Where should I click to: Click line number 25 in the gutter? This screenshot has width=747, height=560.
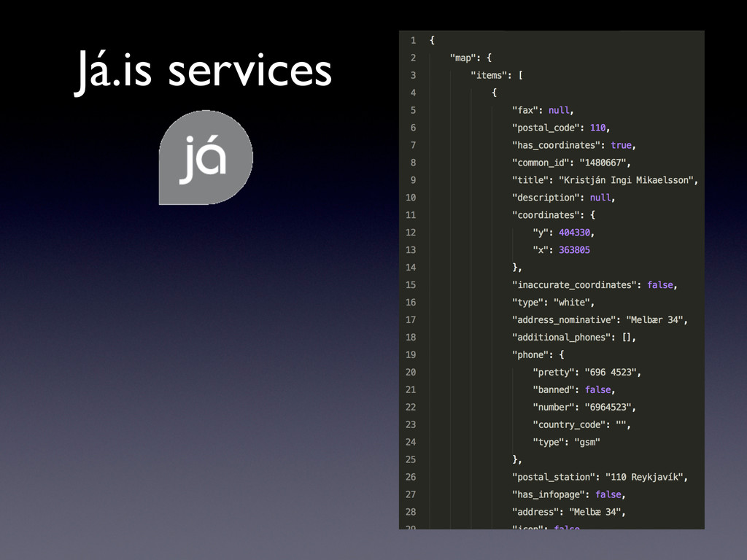click(x=411, y=459)
